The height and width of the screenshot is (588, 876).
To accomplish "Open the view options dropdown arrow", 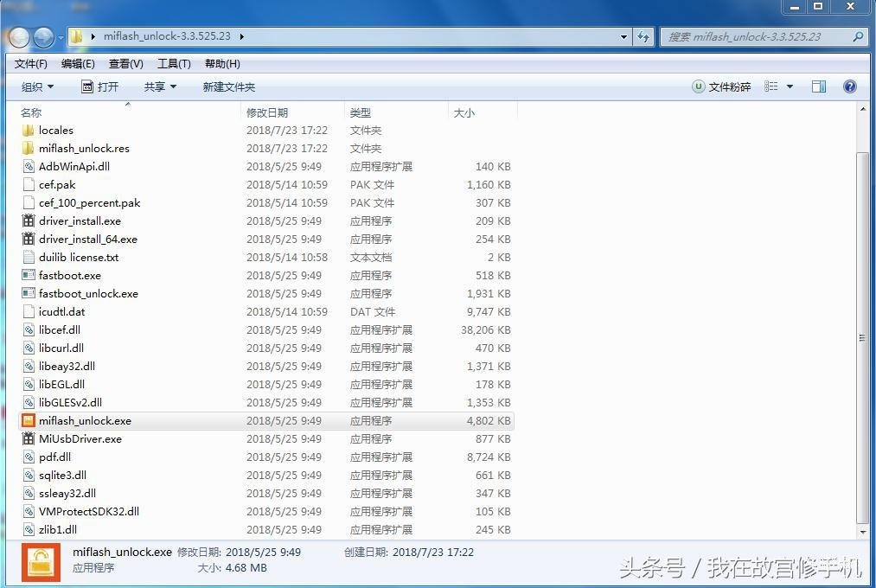I will [x=790, y=86].
